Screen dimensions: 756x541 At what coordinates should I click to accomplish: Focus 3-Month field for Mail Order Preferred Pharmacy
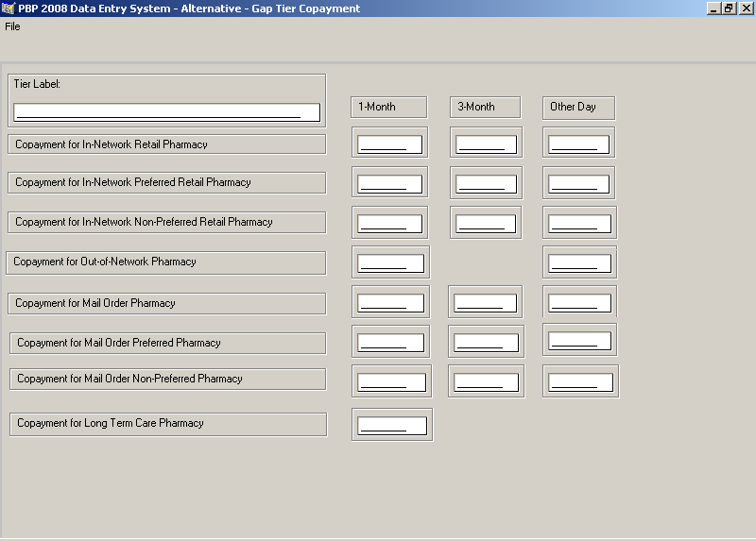coord(486,343)
